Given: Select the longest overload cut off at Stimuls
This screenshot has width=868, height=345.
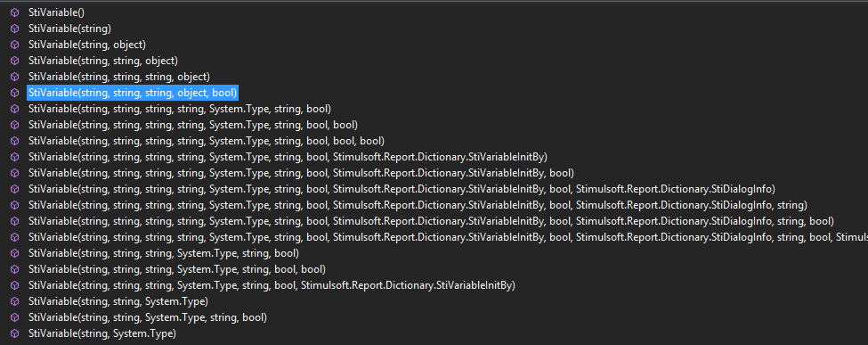Looking at the screenshot, I should point(448,237).
